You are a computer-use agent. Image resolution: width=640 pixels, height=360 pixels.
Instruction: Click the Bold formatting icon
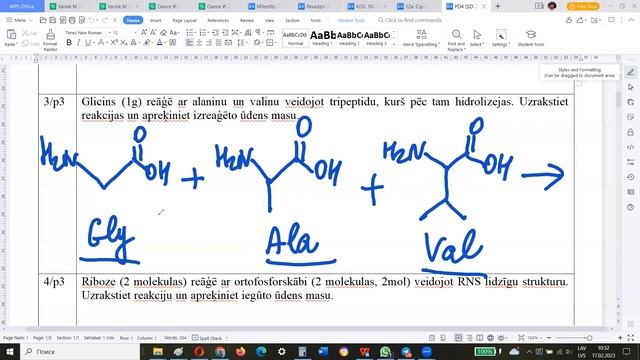pyautogui.click(x=69, y=42)
